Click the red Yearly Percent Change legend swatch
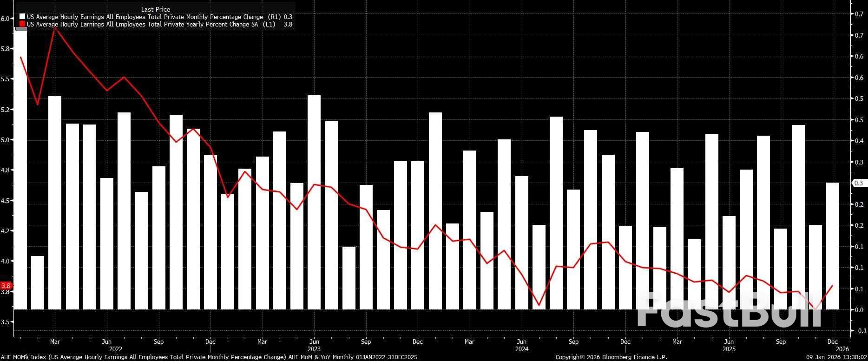868x361 pixels. (x=22, y=24)
